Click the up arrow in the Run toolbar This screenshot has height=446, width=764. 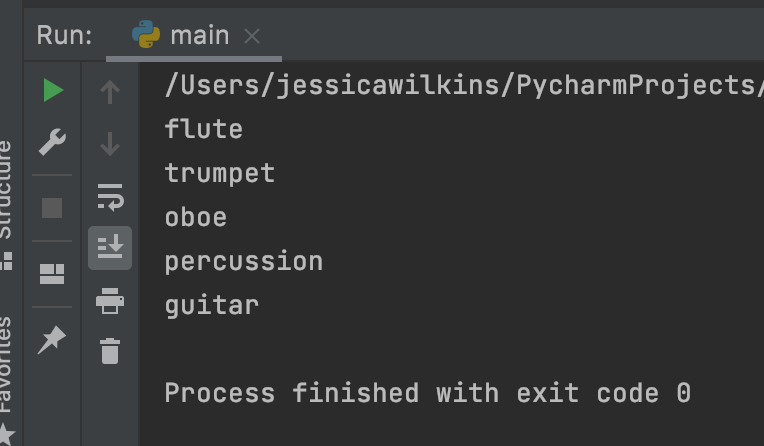(x=110, y=92)
